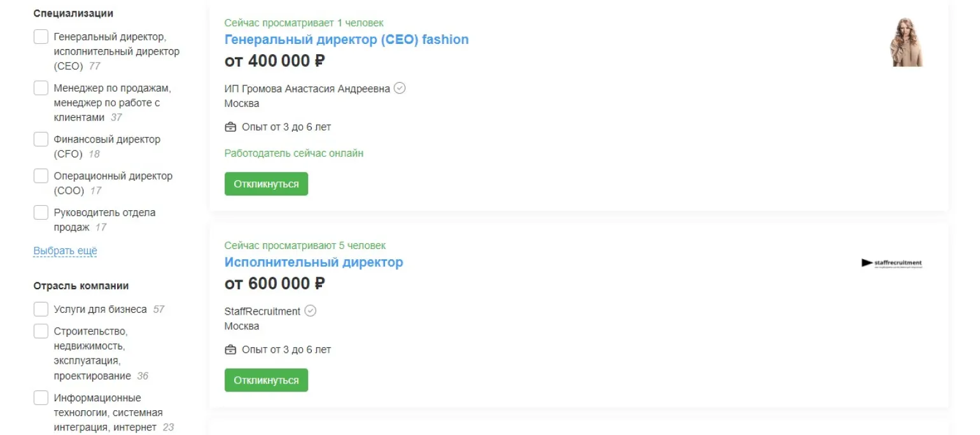Check Руководитель отдела продаж checkbox

point(41,213)
